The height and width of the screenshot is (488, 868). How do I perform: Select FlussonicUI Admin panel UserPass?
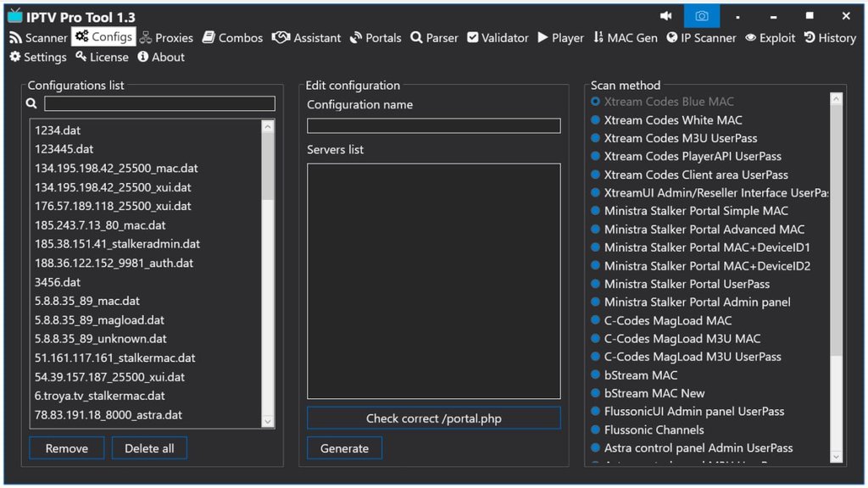[x=687, y=412]
